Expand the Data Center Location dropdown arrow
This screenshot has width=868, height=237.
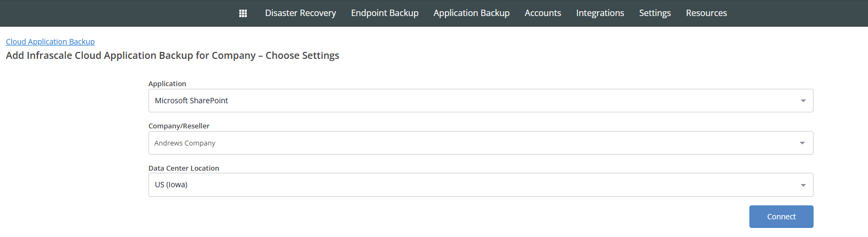pos(803,185)
